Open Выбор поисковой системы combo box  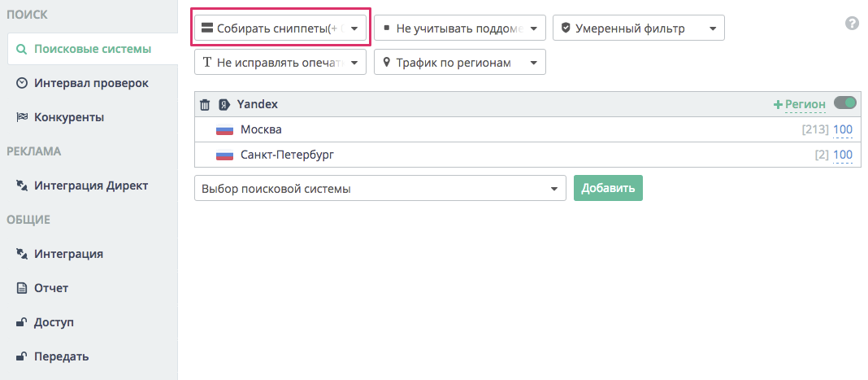[x=380, y=189]
